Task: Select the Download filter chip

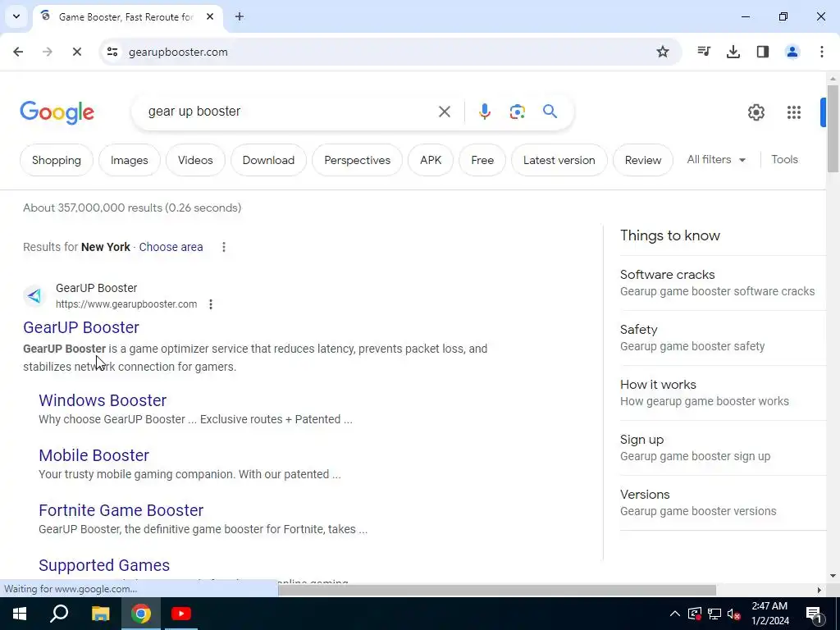Action: click(268, 160)
